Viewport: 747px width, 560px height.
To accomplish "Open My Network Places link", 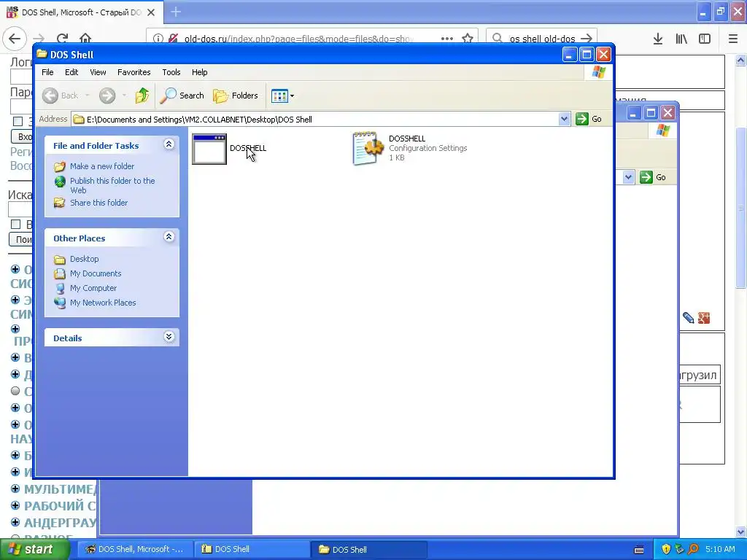I will point(103,303).
